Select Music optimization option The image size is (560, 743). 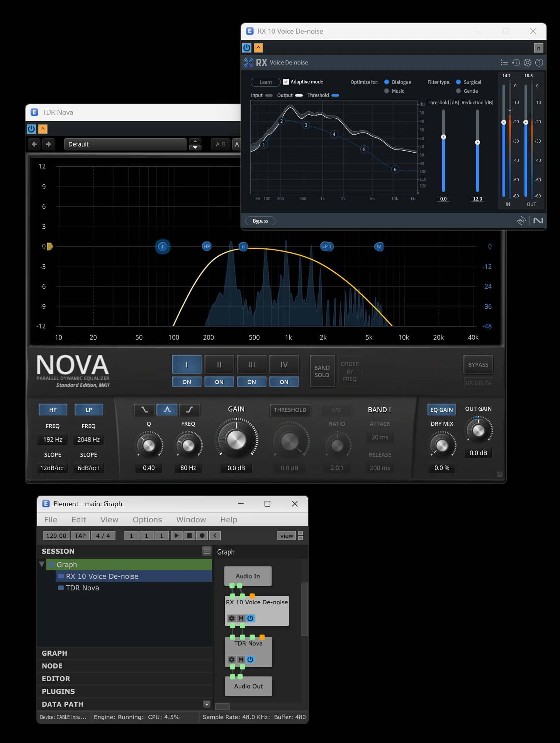(387, 91)
